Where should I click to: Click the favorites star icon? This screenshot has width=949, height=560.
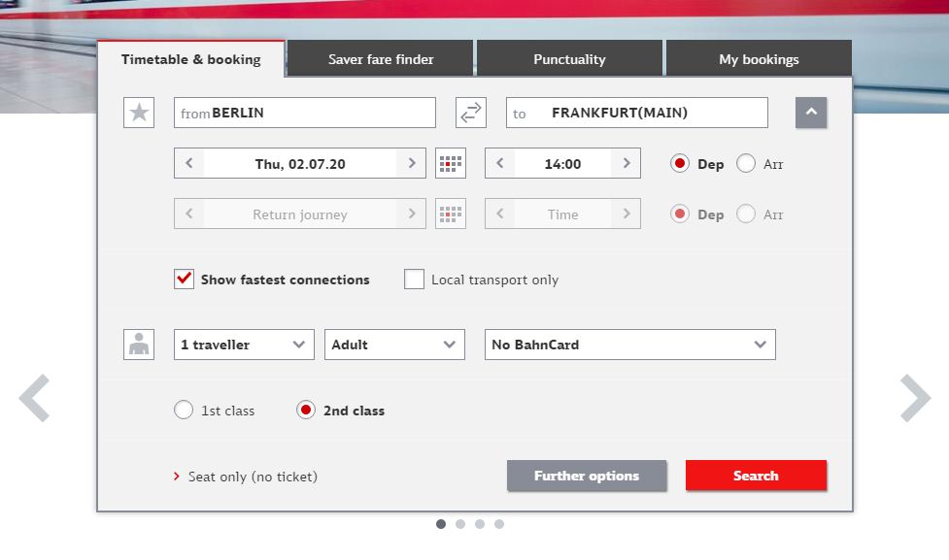(x=139, y=113)
